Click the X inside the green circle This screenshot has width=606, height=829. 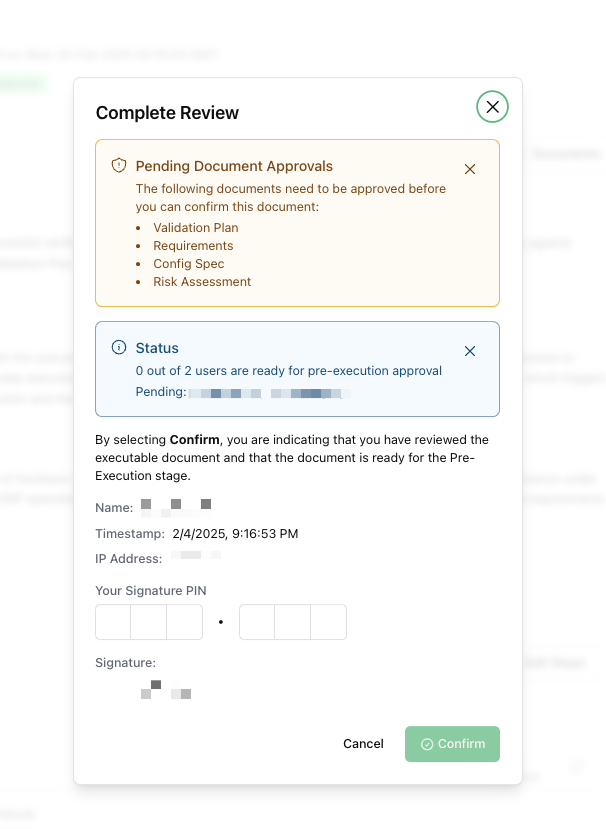click(492, 107)
